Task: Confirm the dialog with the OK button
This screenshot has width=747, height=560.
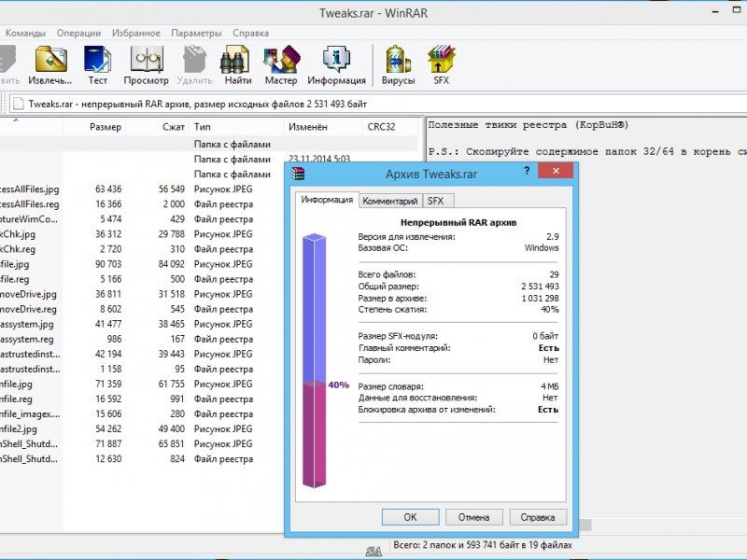Action: click(x=410, y=517)
